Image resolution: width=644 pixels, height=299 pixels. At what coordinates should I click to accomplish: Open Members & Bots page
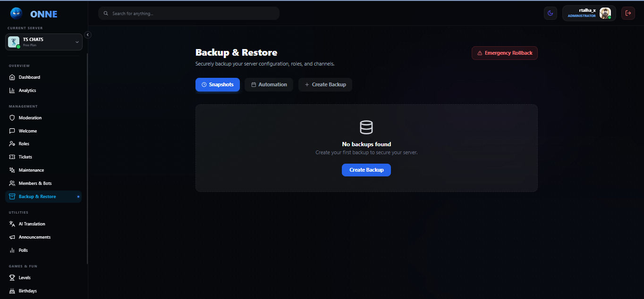click(x=35, y=183)
